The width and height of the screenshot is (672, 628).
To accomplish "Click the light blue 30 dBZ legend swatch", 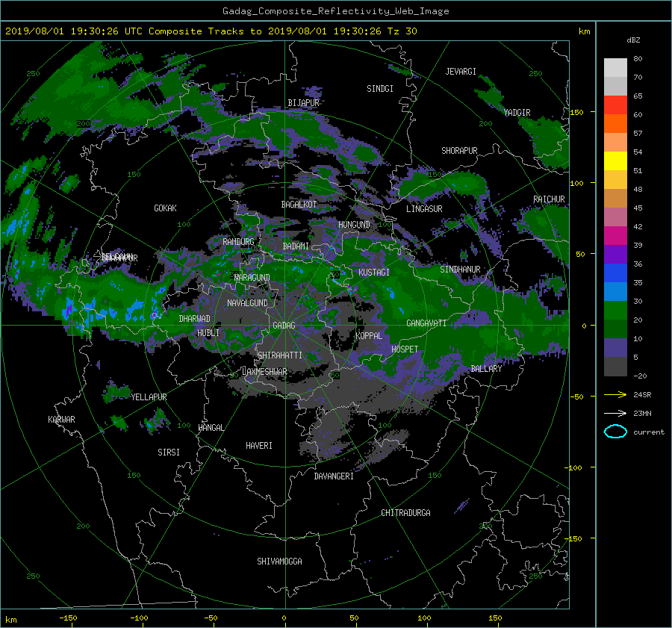I will (615, 292).
